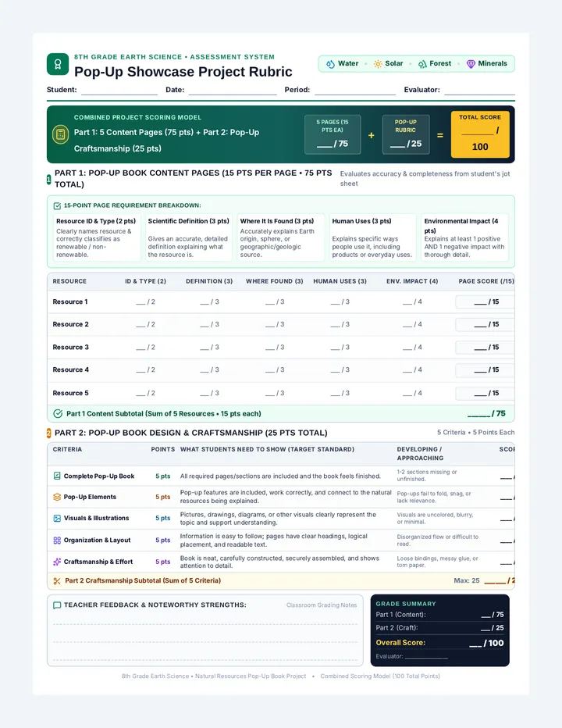Screen dimensions: 562x728
Task: Click the Pop-Up Rubric score box out of 25
Action: tap(406, 134)
